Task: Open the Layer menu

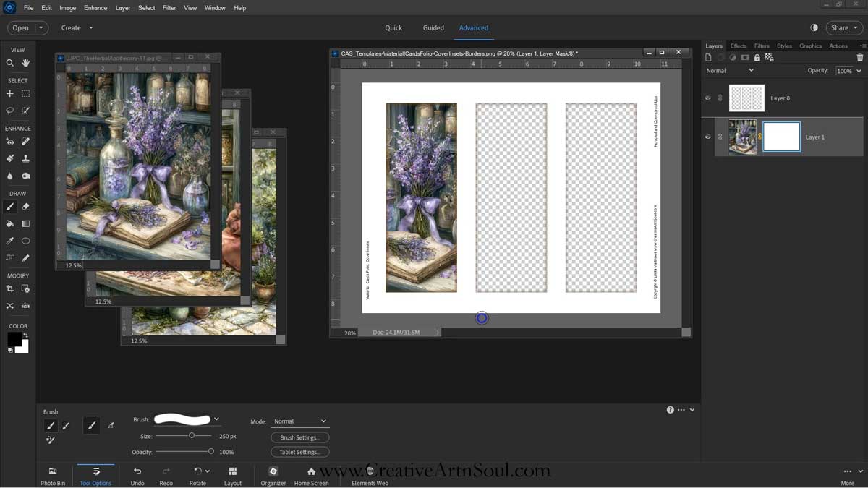Action: (x=123, y=8)
